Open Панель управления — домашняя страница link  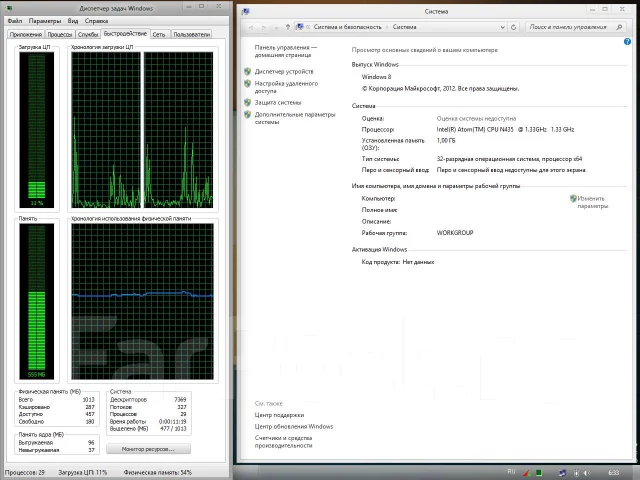(x=286, y=51)
